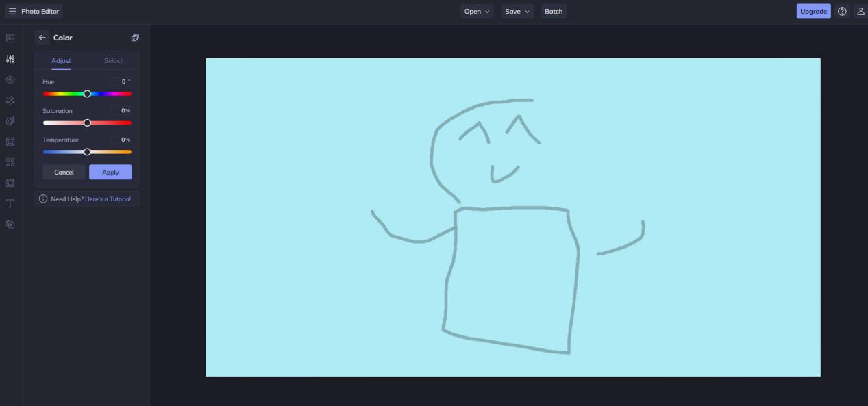Click the Hue slider handle
Image resolution: width=868 pixels, height=406 pixels.
(87, 94)
